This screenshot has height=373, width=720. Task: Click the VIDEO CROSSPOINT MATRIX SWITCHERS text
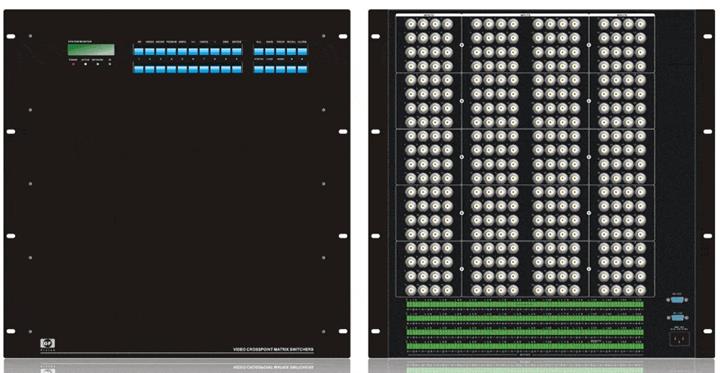tap(274, 350)
